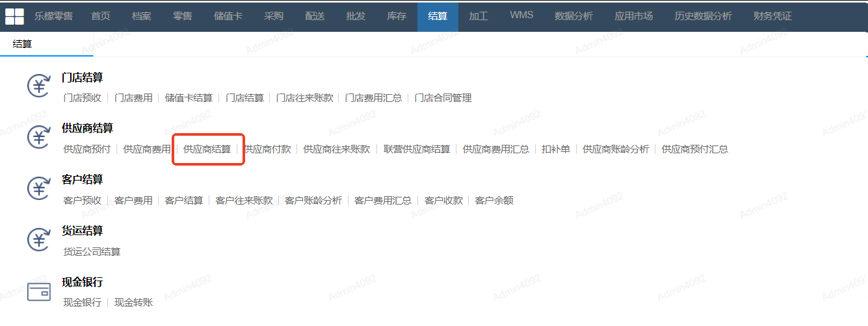This screenshot has height=326, width=868.
Task: Open the 货运公司结算 link
Action: (x=92, y=252)
